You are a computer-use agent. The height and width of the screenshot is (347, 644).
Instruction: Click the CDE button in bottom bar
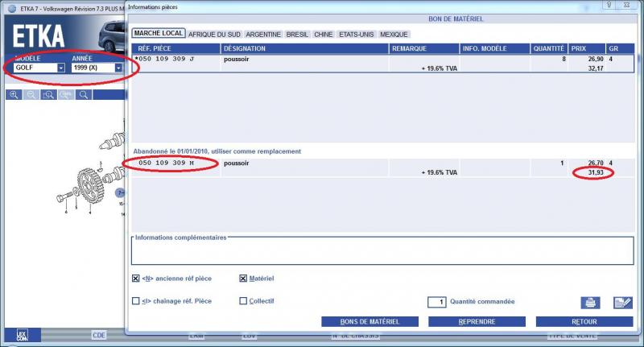[99, 335]
